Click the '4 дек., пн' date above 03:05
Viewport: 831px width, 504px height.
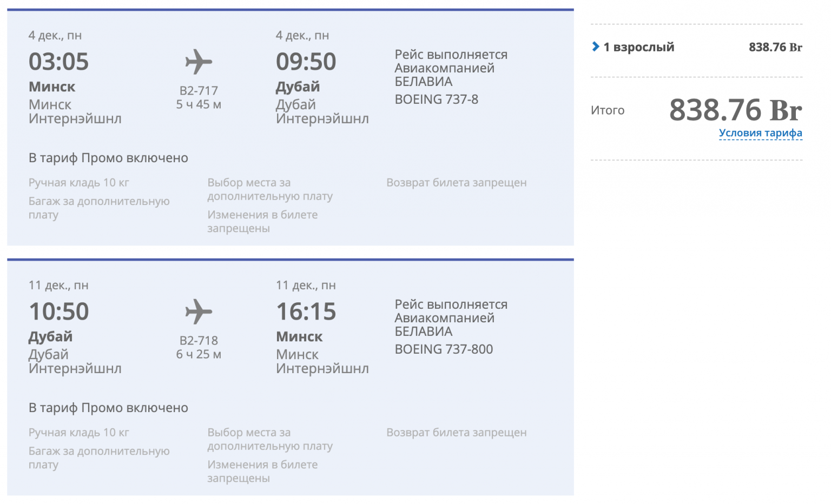(55, 36)
